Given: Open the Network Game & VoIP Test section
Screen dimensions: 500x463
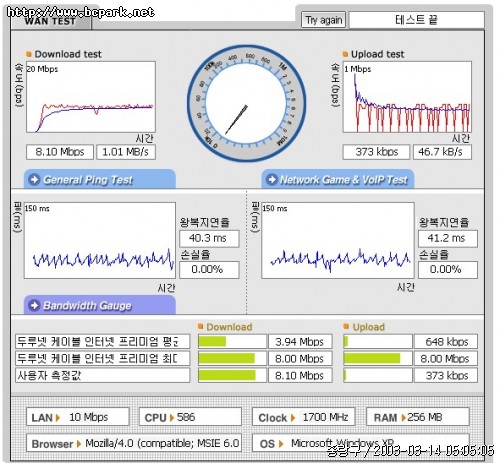Looking at the screenshot, I should click(x=338, y=179).
